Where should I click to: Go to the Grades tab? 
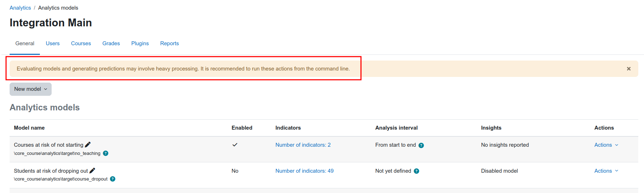pyautogui.click(x=111, y=43)
